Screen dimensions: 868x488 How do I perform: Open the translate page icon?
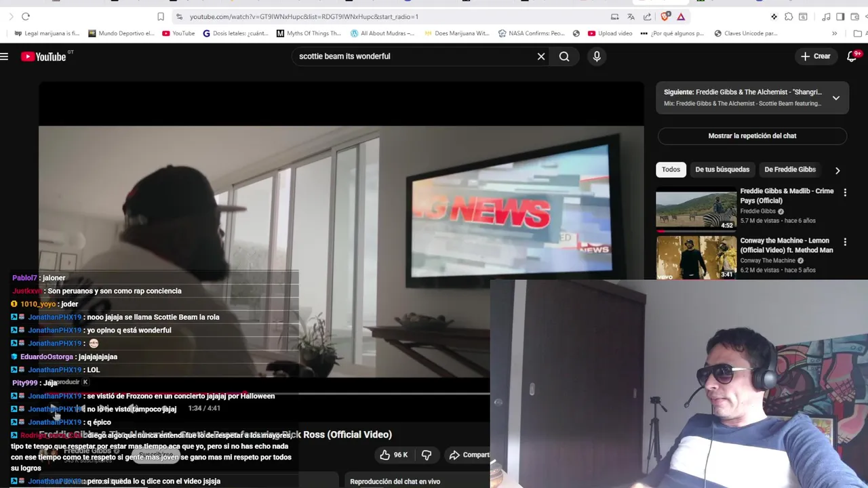pos(631,16)
